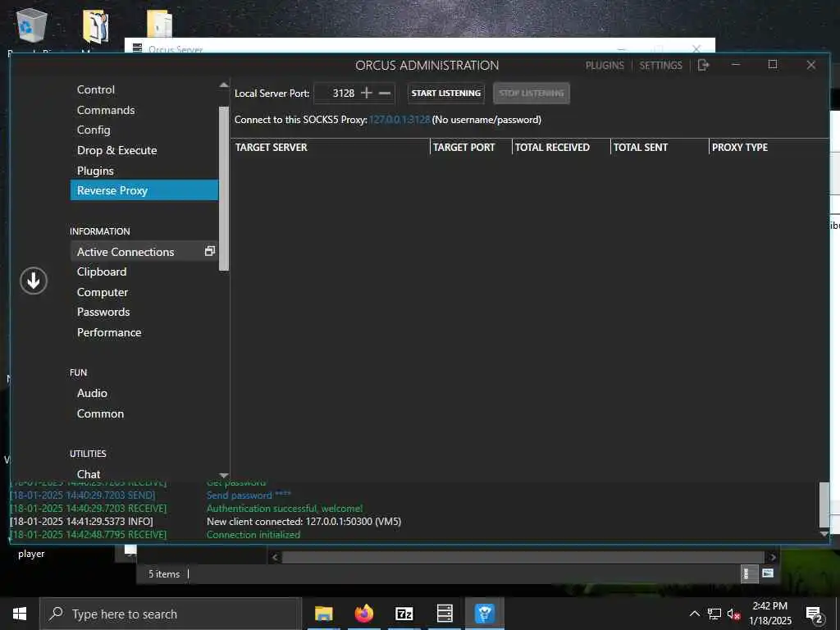
Task: Open SETTINGS in the title bar
Action: [x=660, y=66]
